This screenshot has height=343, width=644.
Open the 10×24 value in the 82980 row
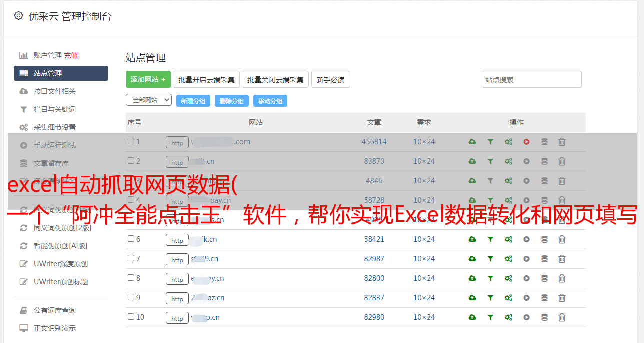424,317
